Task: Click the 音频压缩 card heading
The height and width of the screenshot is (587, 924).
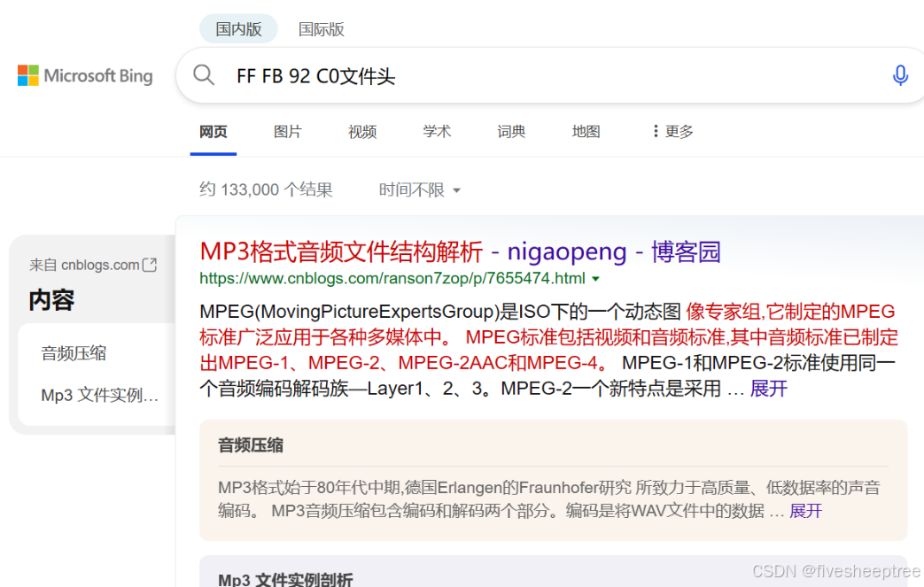Action: (251, 445)
